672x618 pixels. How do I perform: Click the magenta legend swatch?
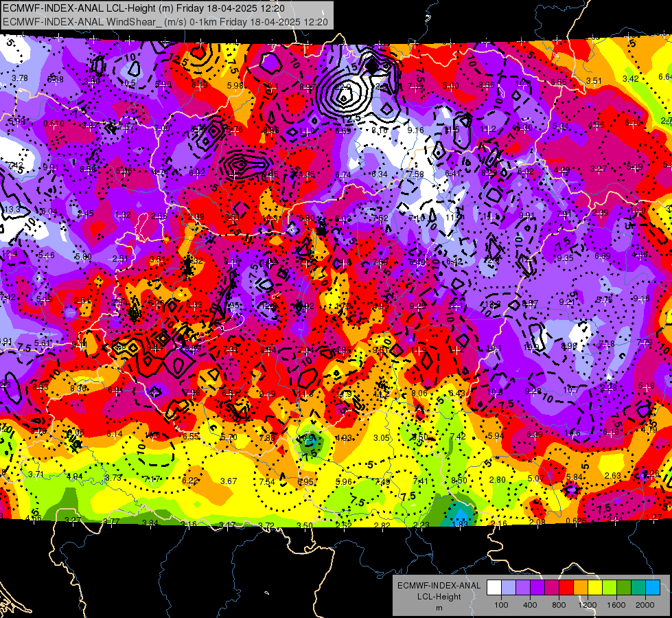coord(552,588)
